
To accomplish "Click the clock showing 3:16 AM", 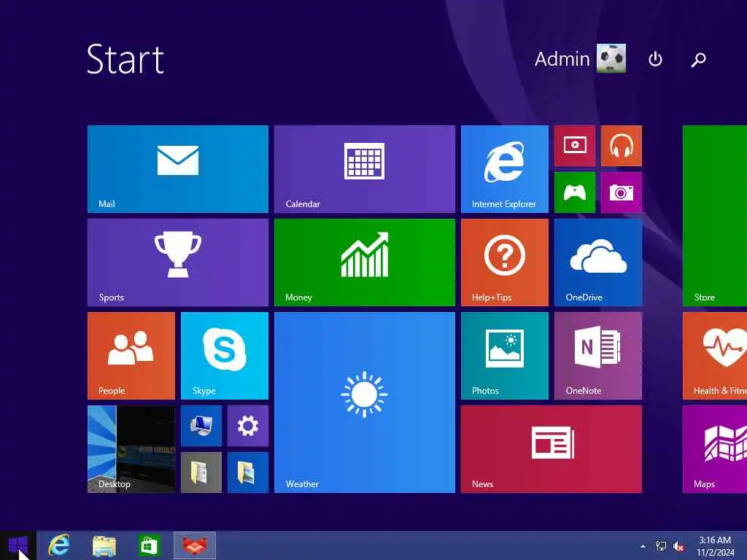I will click(x=715, y=546).
